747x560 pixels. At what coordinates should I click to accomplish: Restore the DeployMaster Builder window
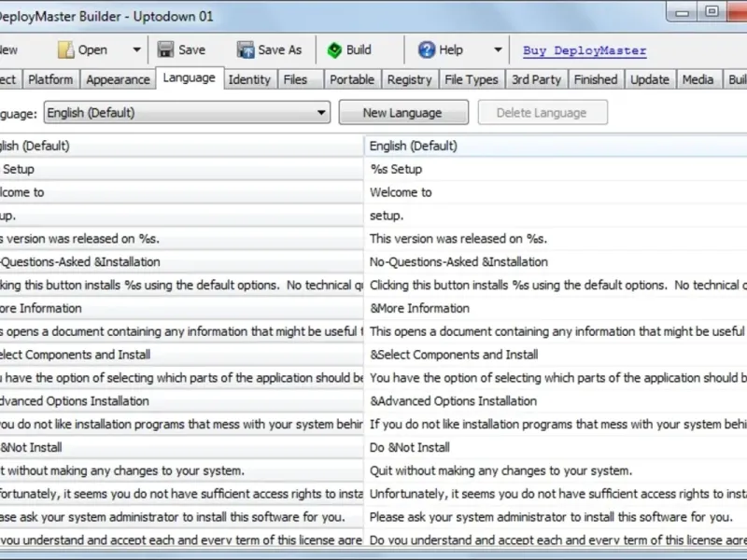pos(712,11)
